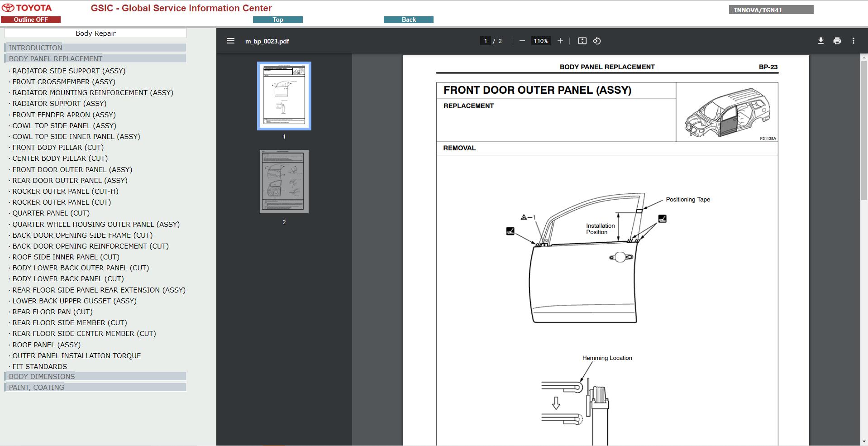The width and height of the screenshot is (868, 446).
Task: Open BACK DOOR OPENING SIDE FRAME (CUT)
Action: [x=82, y=235]
